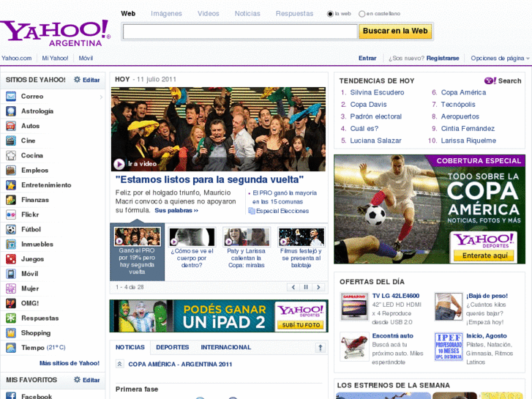Open the OMG! icon
The height and width of the screenshot is (399, 532).
click(x=11, y=303)
